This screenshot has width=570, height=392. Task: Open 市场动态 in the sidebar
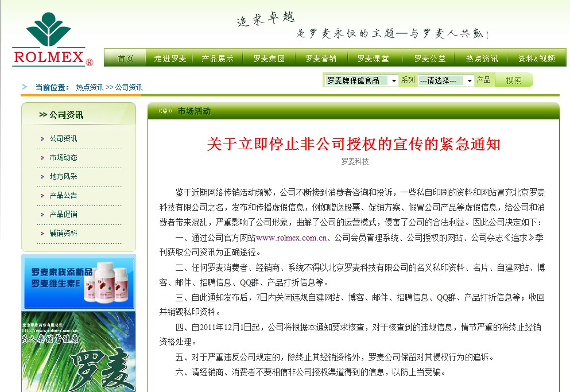coord(63,157)
